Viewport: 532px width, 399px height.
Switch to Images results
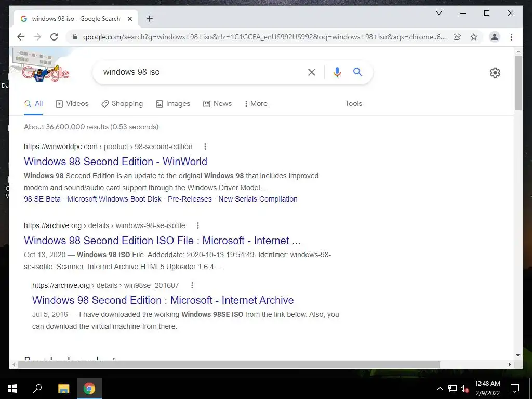(172, 104)
